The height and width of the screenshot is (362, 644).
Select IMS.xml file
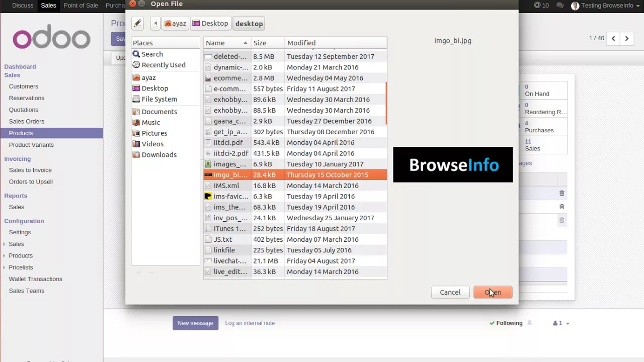(x=295, y=186)
